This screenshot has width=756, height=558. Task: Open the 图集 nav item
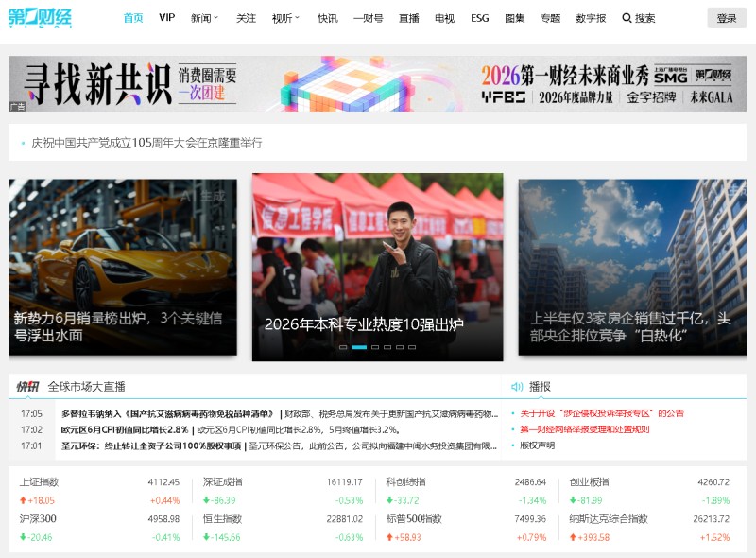pyautogui.click(x=514, y=18)
